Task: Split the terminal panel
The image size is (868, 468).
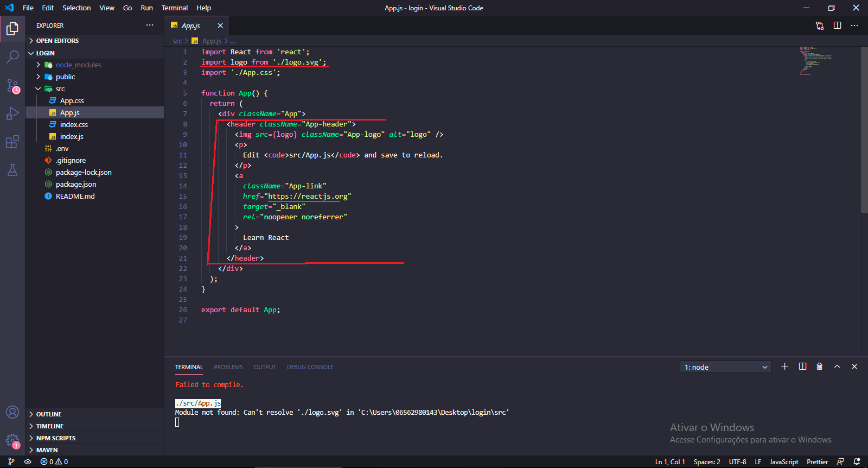Action: tap(802, 366)
